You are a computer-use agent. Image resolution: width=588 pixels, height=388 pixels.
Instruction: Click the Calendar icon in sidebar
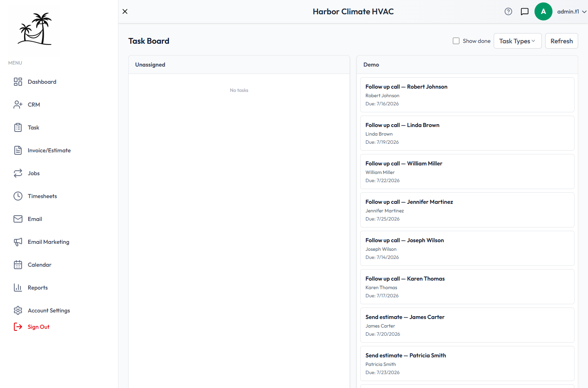tap(18, 265)
